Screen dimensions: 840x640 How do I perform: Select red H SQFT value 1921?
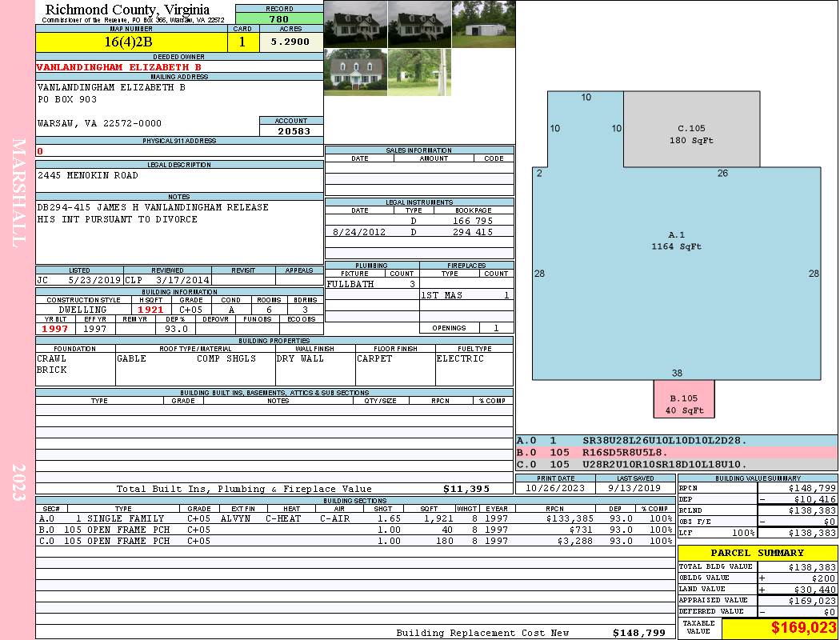click(150, 310)
